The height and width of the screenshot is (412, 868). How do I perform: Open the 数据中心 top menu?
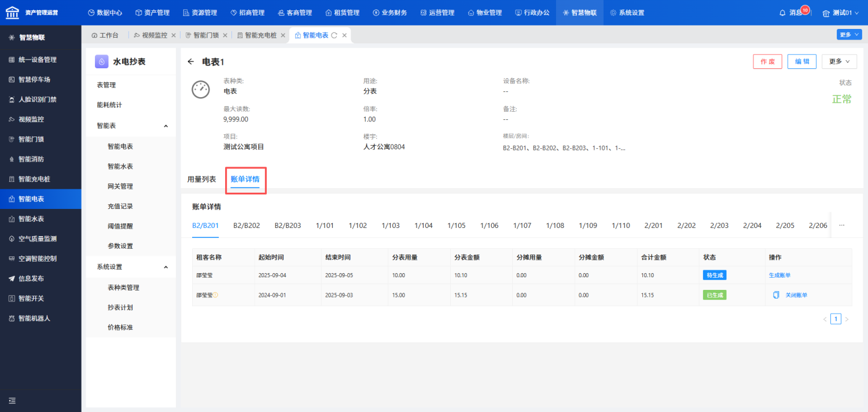coord(105,13)
